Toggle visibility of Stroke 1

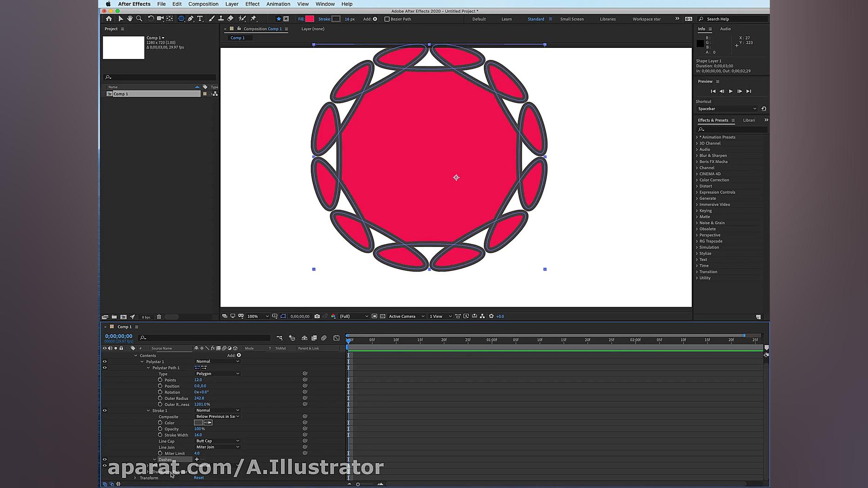[105, 410]
